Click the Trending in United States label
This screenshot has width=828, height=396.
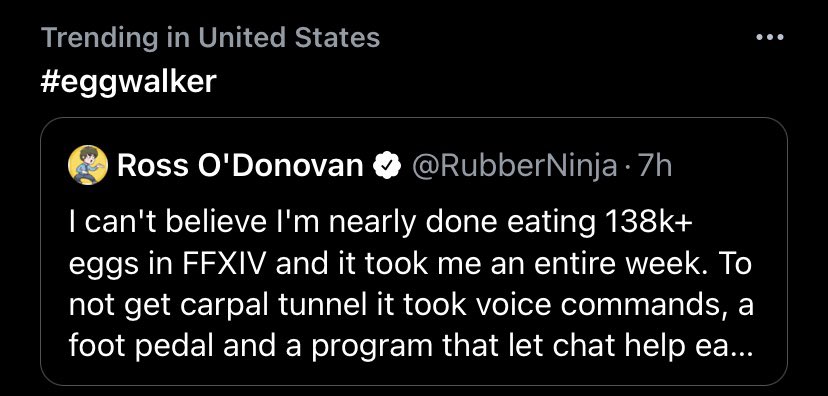210,38
